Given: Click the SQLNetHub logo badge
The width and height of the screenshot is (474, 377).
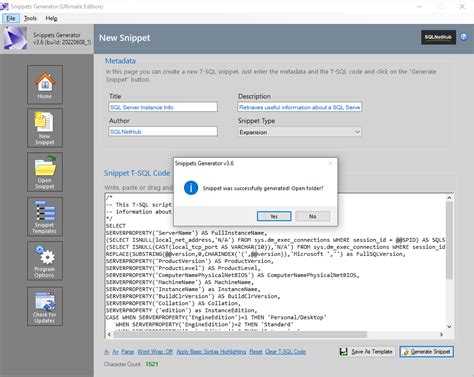Looking at the screenshot, I should (438, 37).
